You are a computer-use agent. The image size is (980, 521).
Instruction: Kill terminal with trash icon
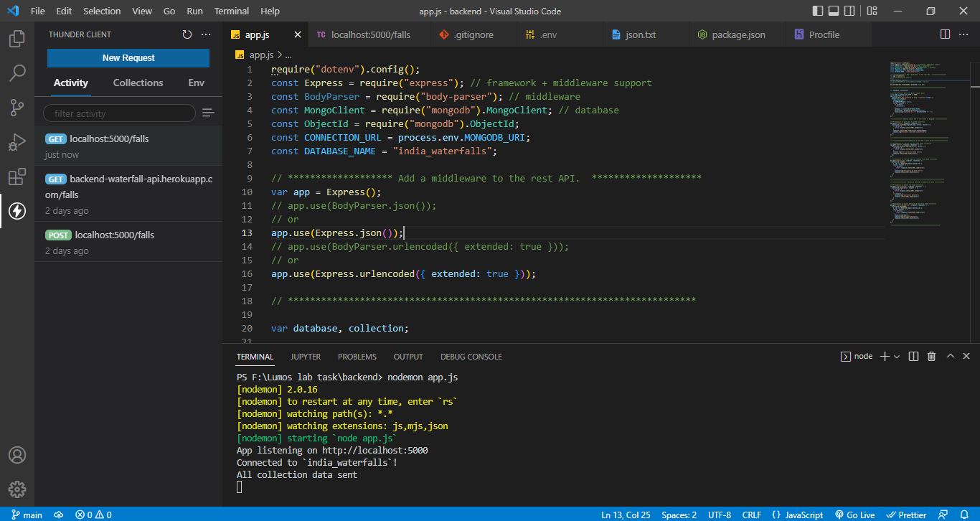[x=931, y=356]
